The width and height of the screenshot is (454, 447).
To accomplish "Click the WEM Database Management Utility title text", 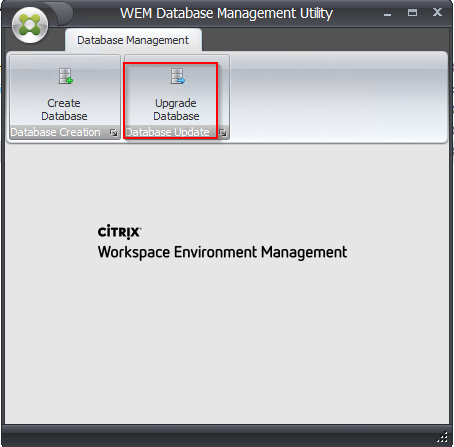I will (226, 14).
